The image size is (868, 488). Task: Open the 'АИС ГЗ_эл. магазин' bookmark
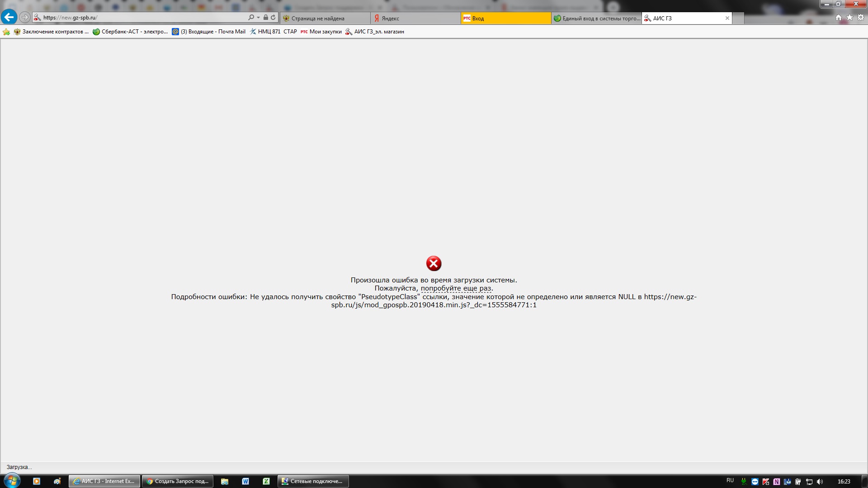(375, 32)
